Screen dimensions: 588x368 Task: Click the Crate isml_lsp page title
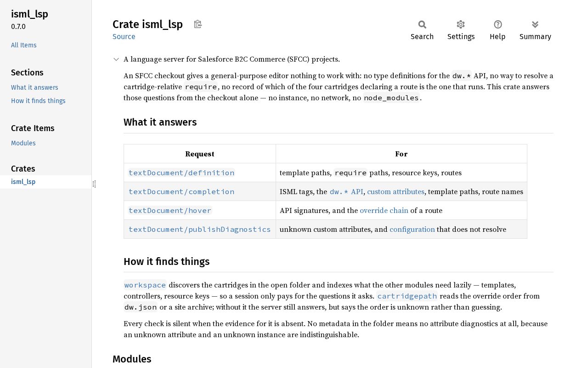click(147, 24)
